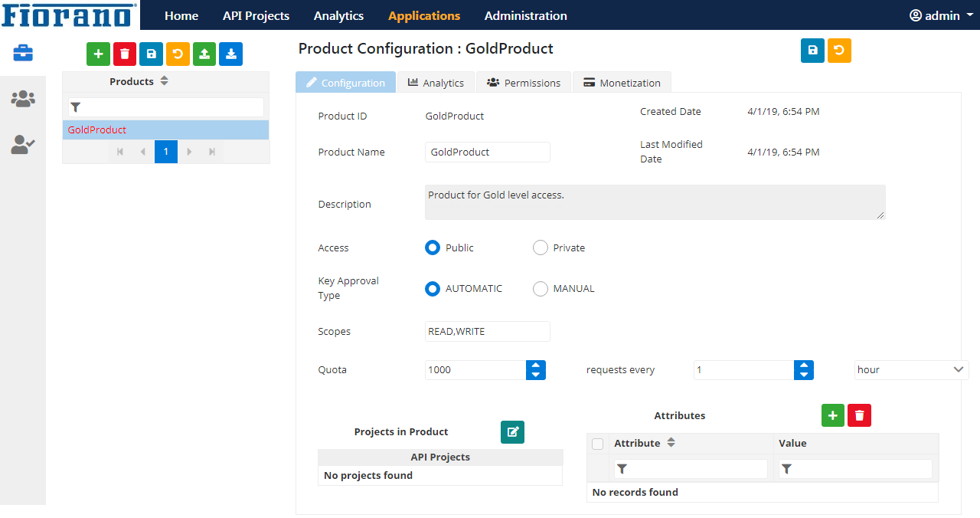Switch to the Analytics tab
Viewport: 980px width, 518px height.
pyautogui.click(x=436, y=82)
